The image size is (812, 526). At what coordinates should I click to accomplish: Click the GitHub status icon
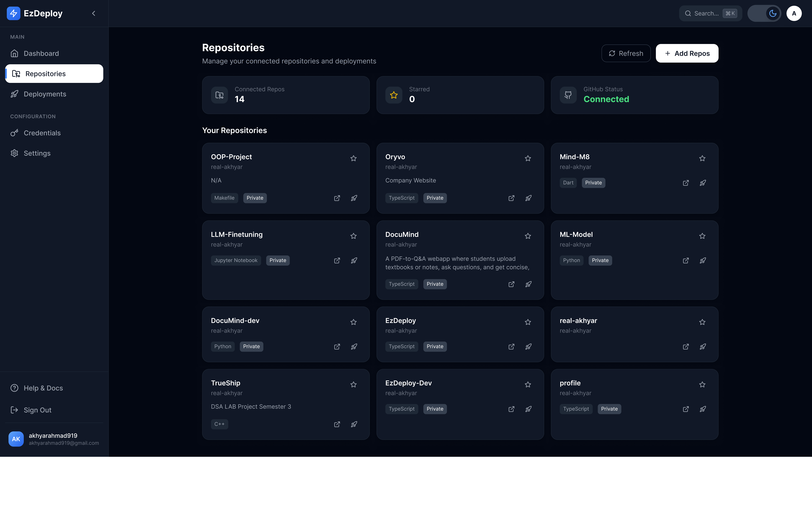(568, 95)
